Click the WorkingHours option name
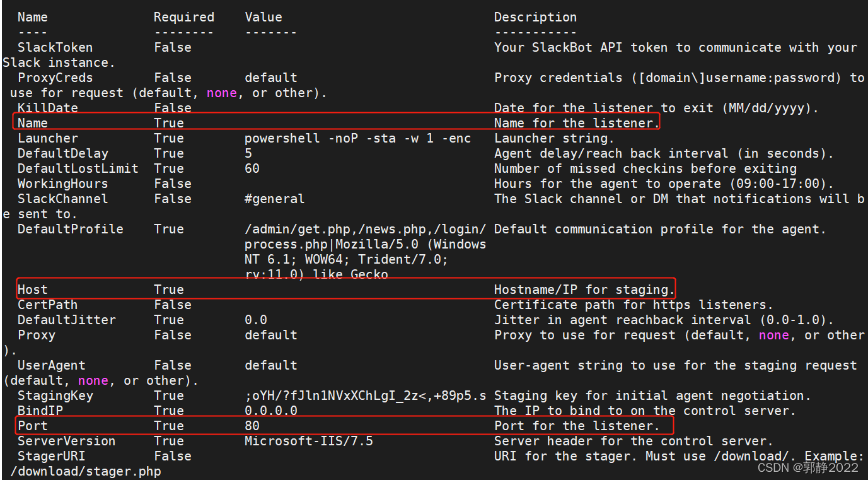Screen dimensions: 868x480 click(62, 184)
